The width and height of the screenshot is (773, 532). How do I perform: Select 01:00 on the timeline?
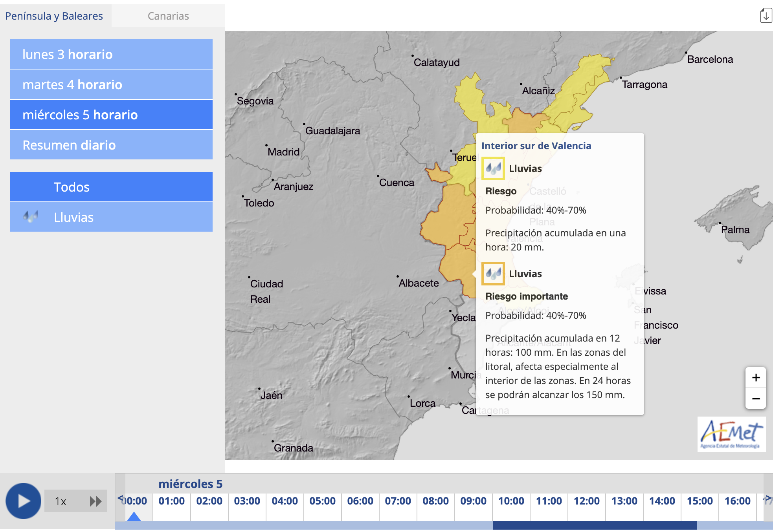pyautogui.click(x=172, y=501)
